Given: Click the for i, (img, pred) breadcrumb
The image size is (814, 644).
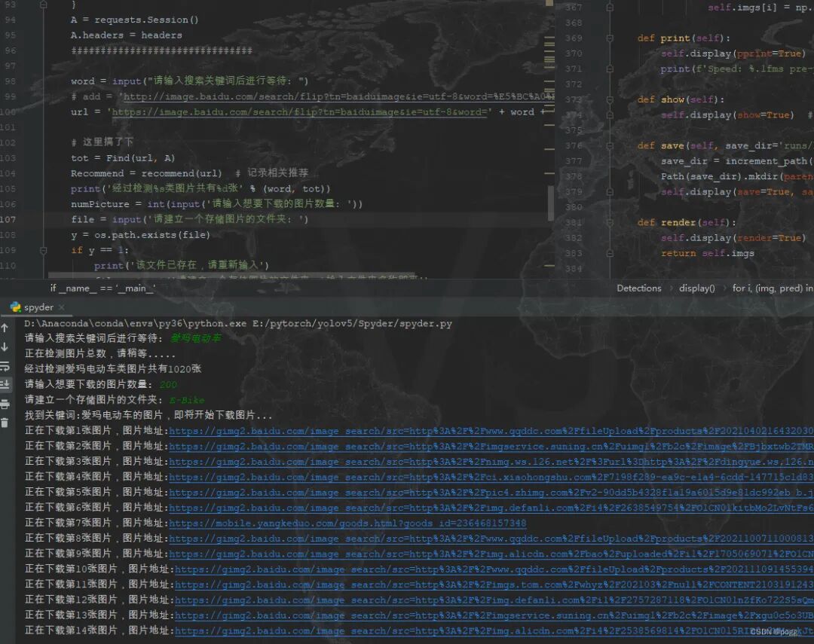Looking at the screenshot, I should pyautogui.click(x=773, y=288).
